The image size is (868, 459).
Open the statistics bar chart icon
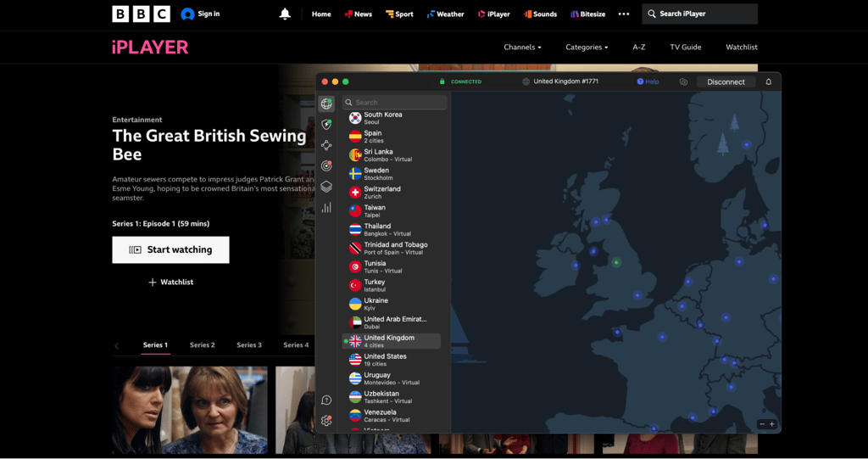tap(326, 207)
